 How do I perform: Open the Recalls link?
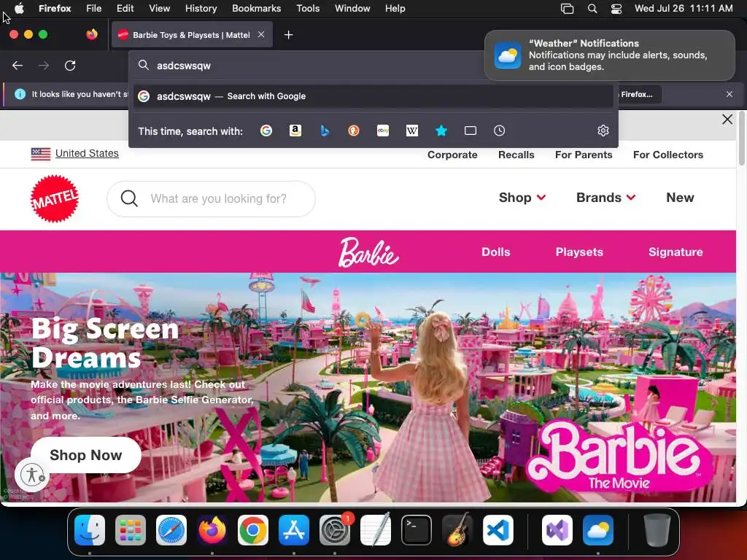coord(516,155)
